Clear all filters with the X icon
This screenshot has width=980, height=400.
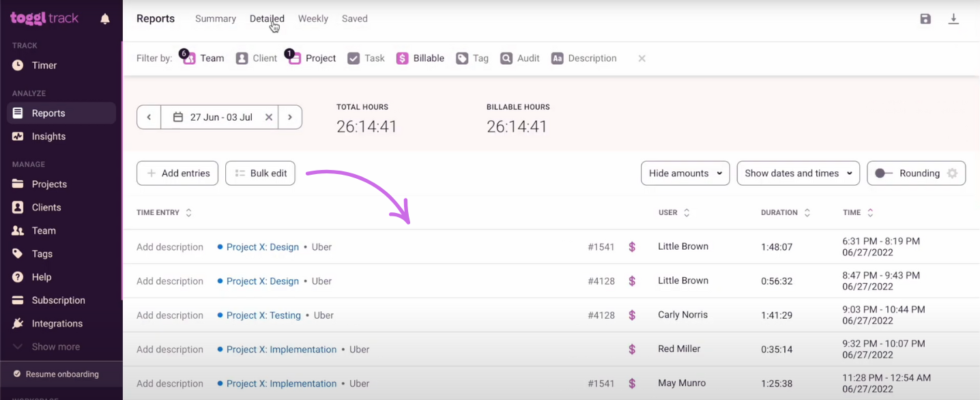[x=641, y=58]
